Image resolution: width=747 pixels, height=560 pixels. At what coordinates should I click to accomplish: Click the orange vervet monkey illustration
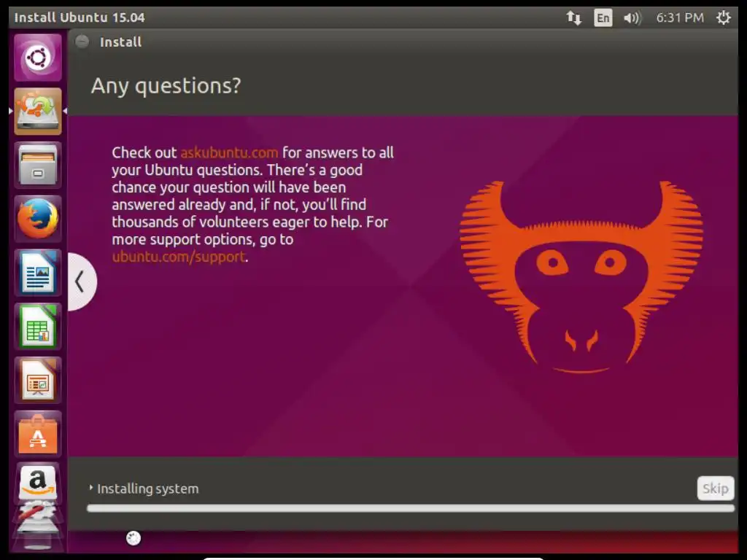click(x=581, y=277)
